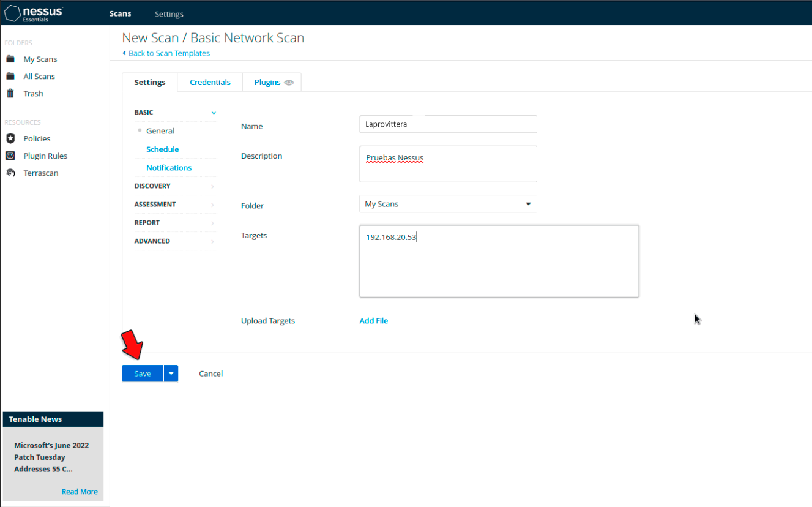The image size is (812, 507).
Task: Click the Description text area
Action: (448, 164)
